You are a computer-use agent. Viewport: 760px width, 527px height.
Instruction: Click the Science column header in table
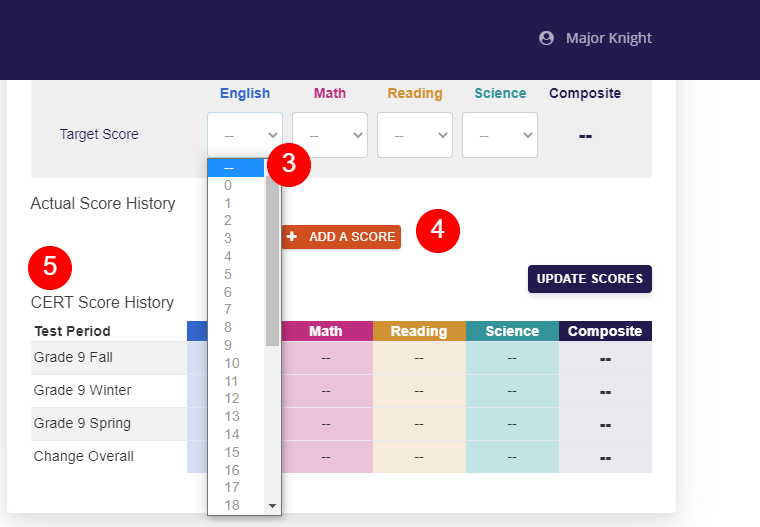512,331
